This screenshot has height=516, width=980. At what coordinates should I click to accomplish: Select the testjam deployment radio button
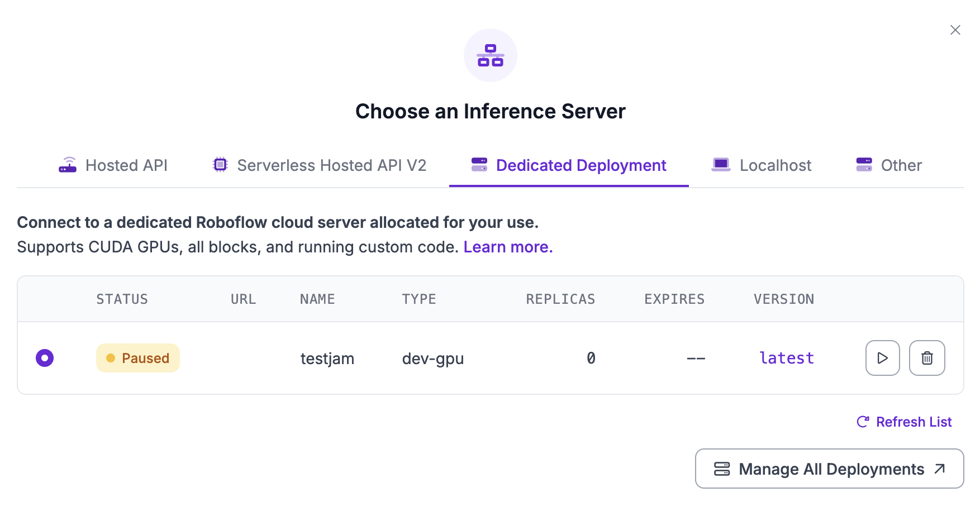tap(45, 358)
